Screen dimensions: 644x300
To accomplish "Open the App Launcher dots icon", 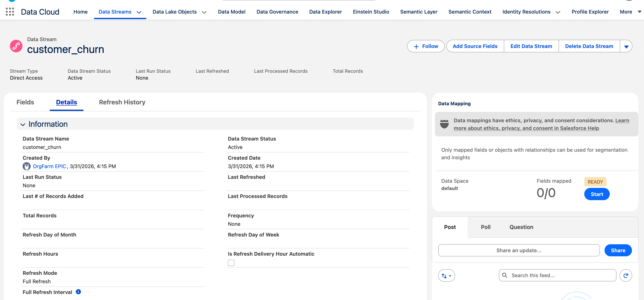I will [x=10, y=12].
